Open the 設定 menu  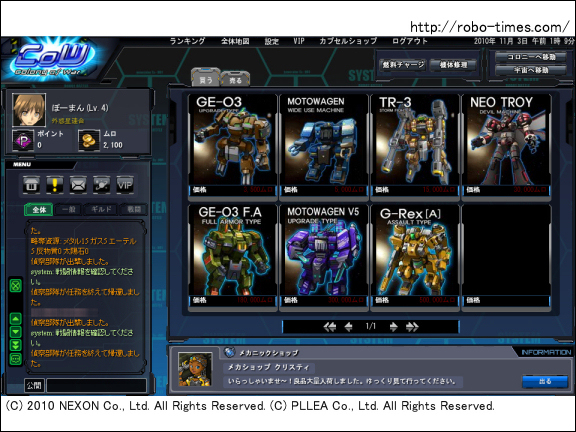(x=272, y=41)
